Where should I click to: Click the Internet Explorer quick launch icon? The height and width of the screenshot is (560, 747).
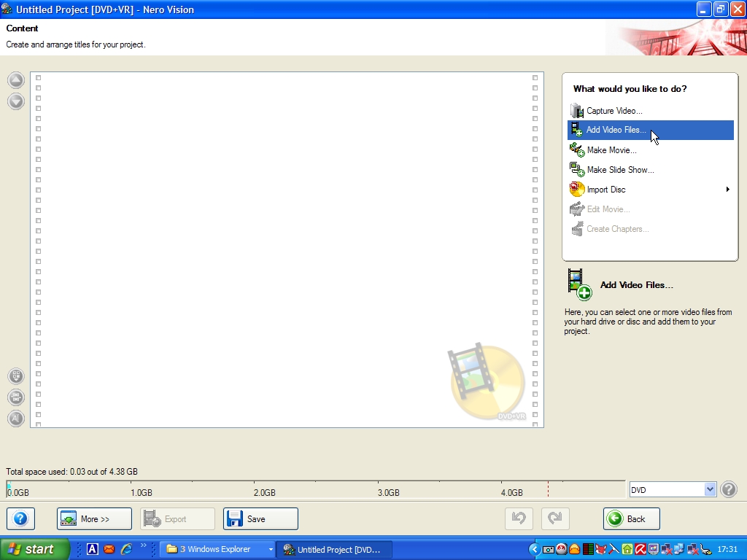(x=126, y=549)
